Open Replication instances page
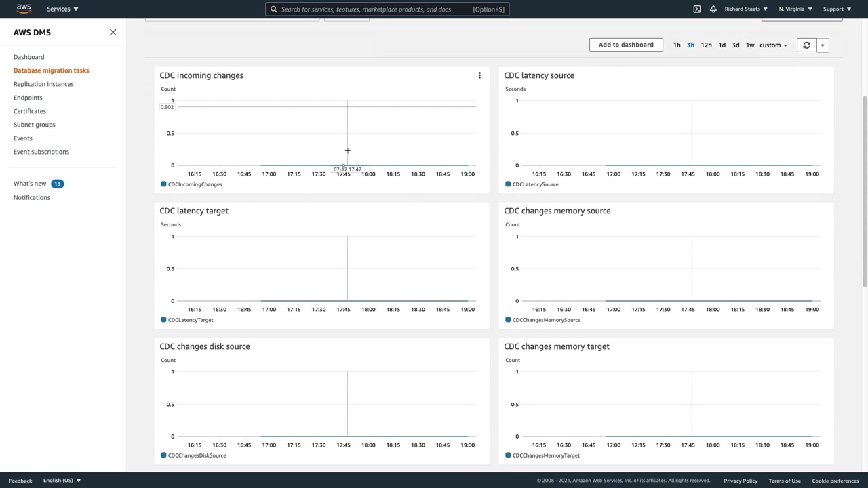This screenshot has width=868, height=488. point(43,84)
